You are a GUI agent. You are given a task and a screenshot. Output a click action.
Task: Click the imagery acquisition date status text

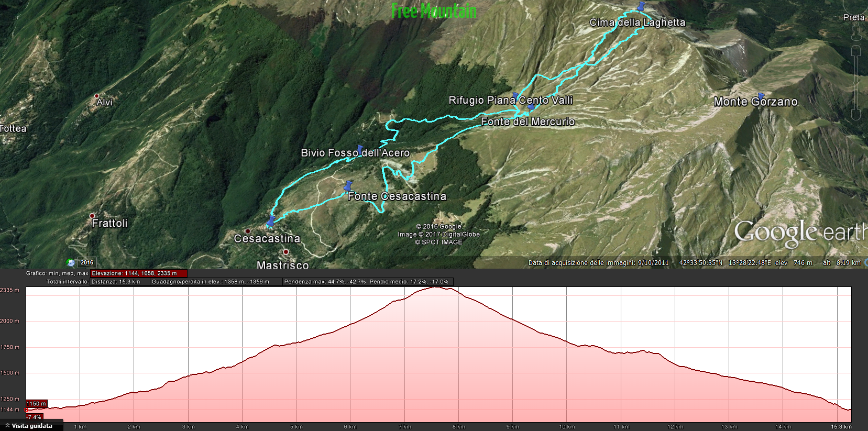coord(599,263)
